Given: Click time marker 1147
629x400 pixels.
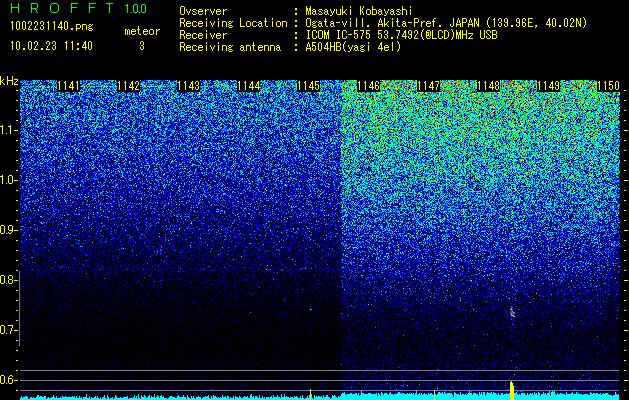Looking at the screenshot, I should click(428, 86).
